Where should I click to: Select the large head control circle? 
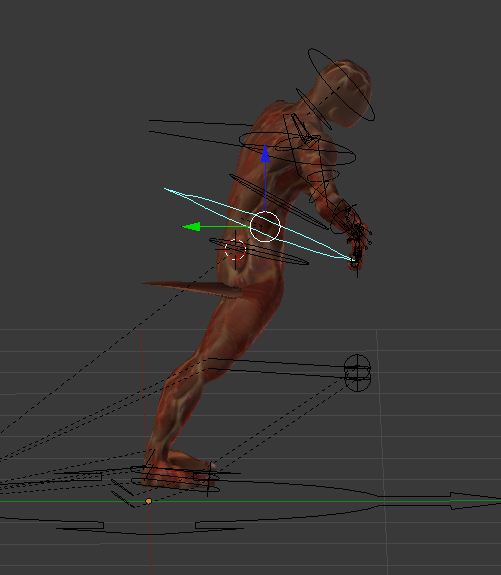point(341,85)
